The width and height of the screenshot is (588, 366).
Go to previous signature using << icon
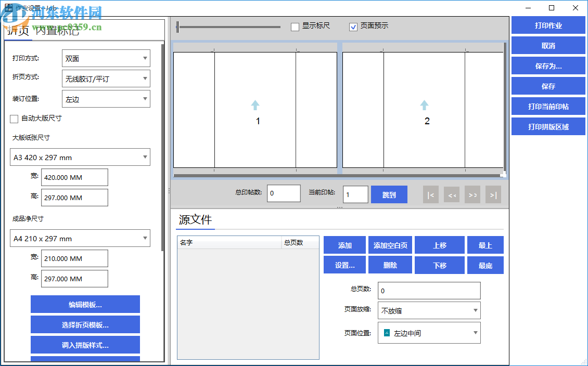[452, 194]
